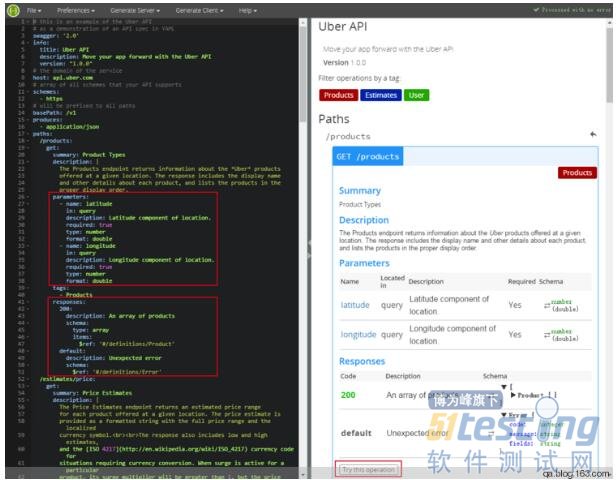
Task: Fold the responses block at line 41
Action: click(x=28, y=302)
